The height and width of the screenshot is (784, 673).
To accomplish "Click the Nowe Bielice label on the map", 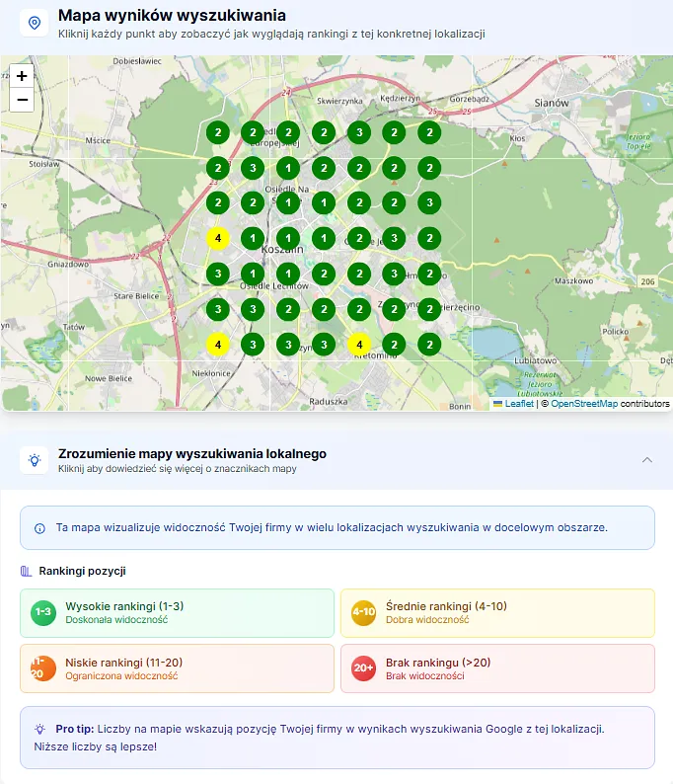I will pos(109,378).
